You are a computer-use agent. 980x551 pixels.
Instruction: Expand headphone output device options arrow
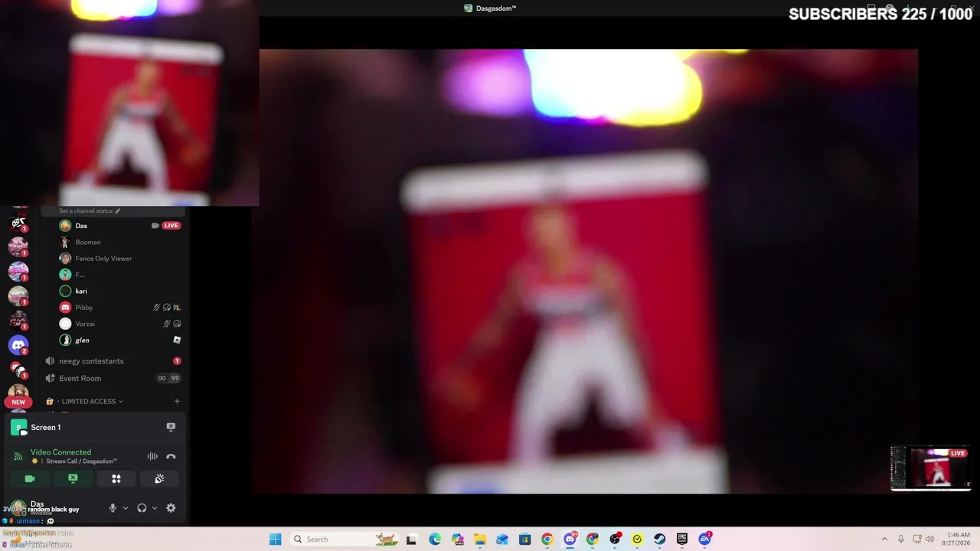[155, 508]
